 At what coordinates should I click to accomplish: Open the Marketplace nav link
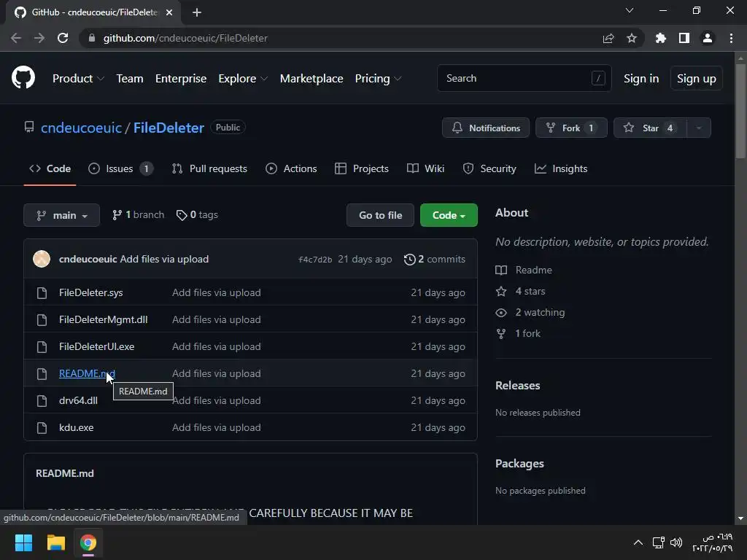pos(311,79)
